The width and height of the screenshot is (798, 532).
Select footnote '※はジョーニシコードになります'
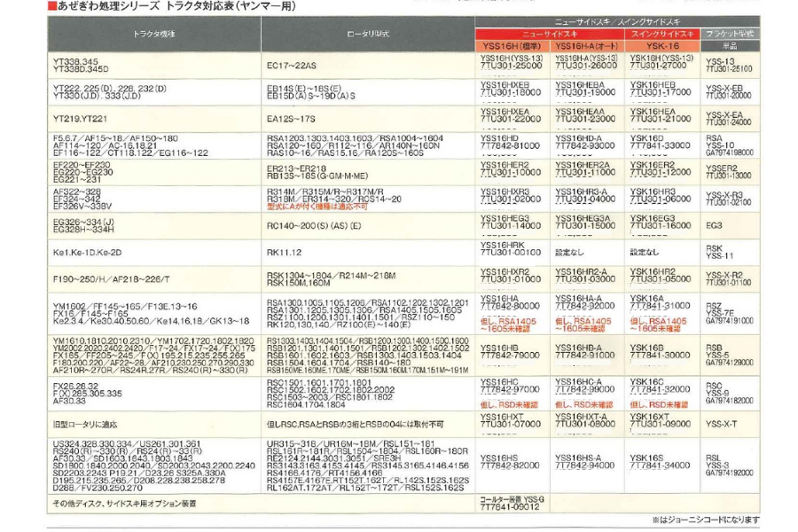pos(706,520)
